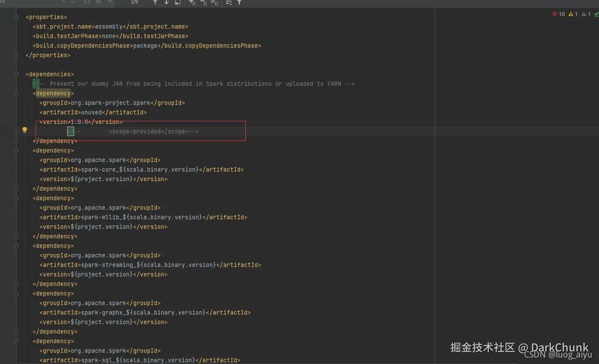
Task: Collapse the spark-mllib dependency fold marker
Action: pyautogui.click(x=16, y=198)
